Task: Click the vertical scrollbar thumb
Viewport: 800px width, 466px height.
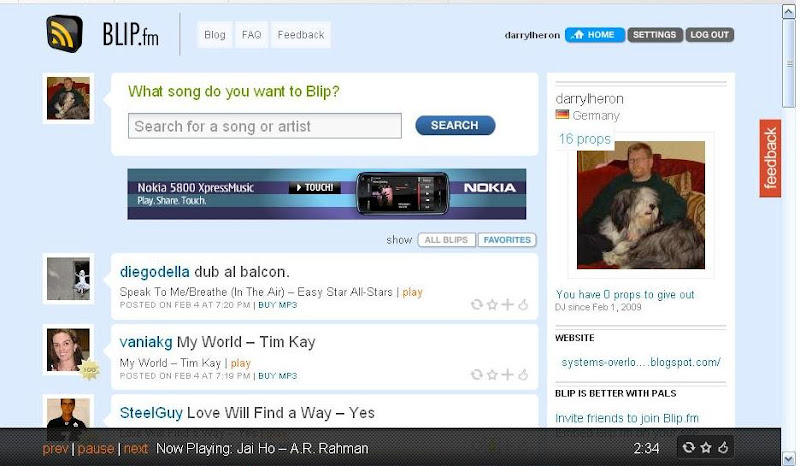Action: click(x=789, y=64)
